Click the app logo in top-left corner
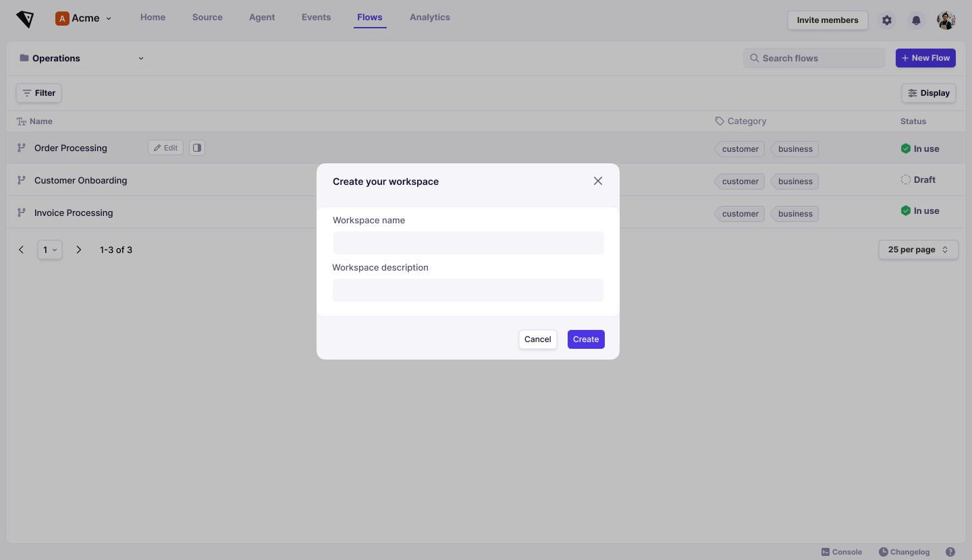 pos(25,19)
